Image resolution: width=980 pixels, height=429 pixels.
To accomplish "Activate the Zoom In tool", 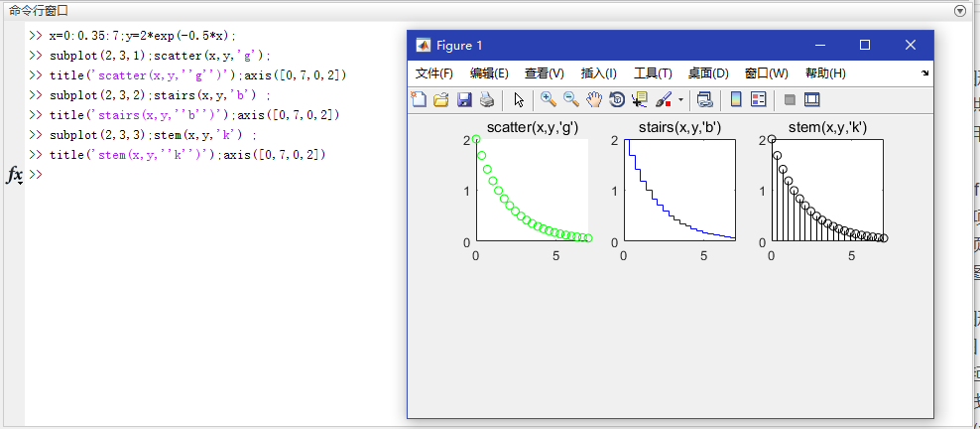I will [549, 99].
